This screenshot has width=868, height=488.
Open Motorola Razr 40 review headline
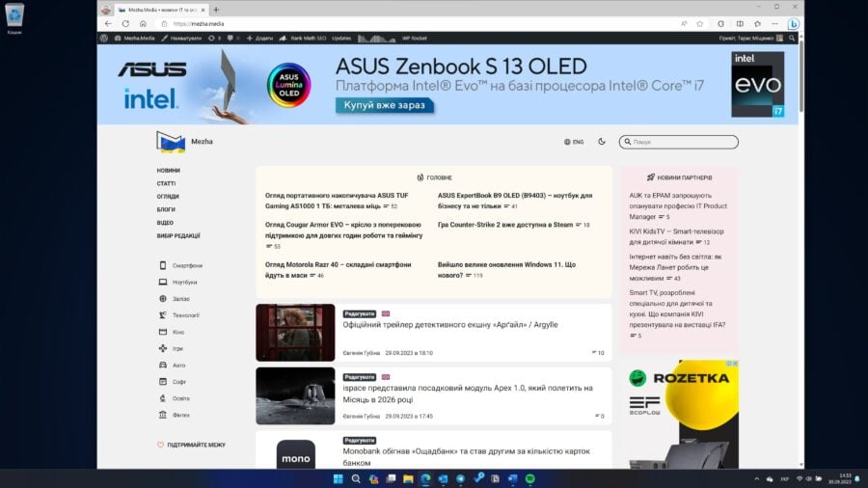tap(338, 270)
